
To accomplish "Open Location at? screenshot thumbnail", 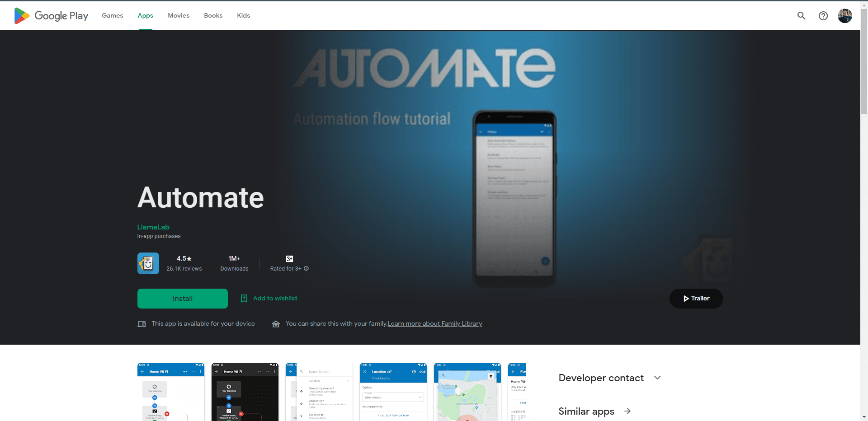I will point(393,392).
